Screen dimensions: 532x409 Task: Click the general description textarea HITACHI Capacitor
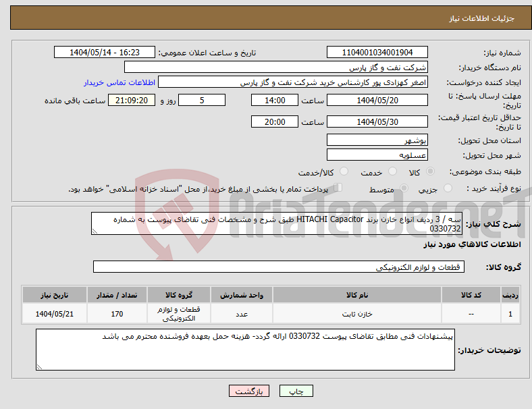[277, 223]
